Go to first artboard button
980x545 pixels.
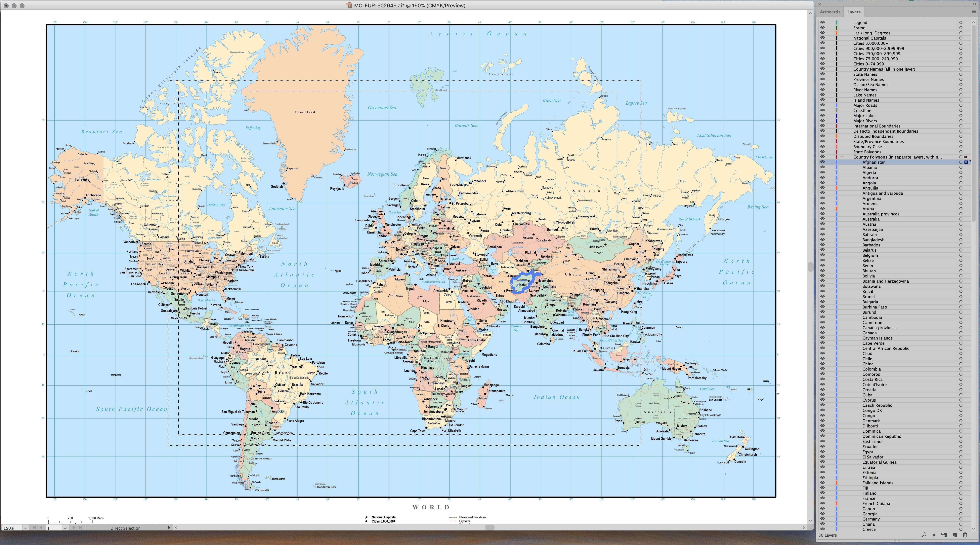click(34, 527)
